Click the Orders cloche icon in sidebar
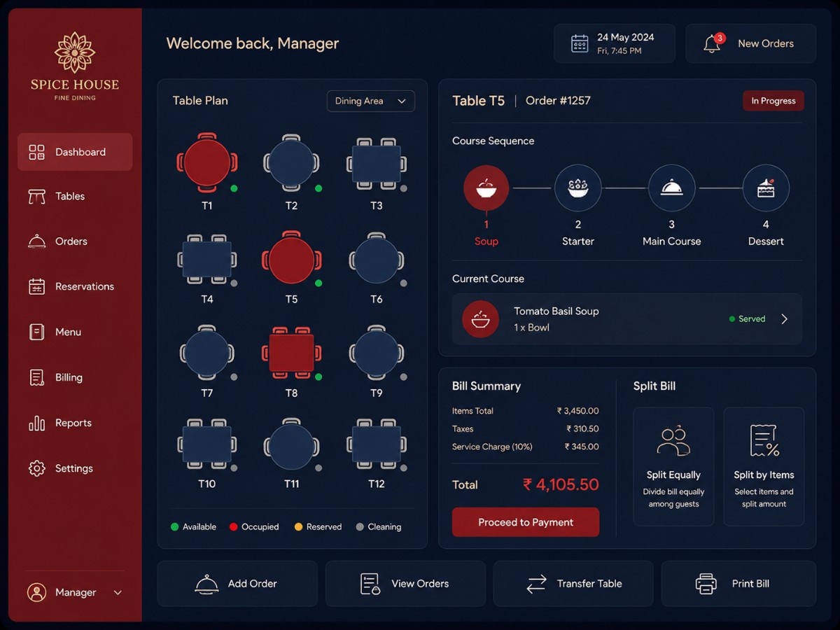 click(36, 241)
